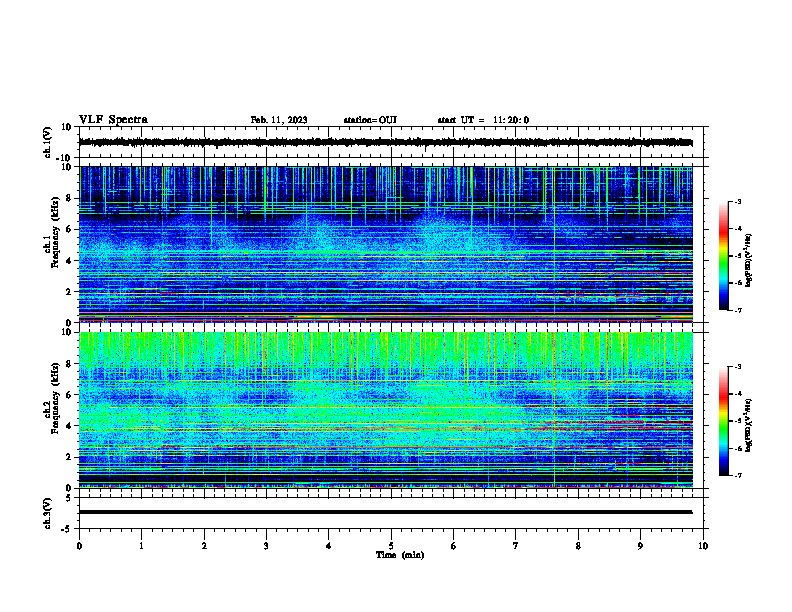Viewport: 792px width, 612px height.
Task: Click time axis tick label "2"
Action: [204, 546]
